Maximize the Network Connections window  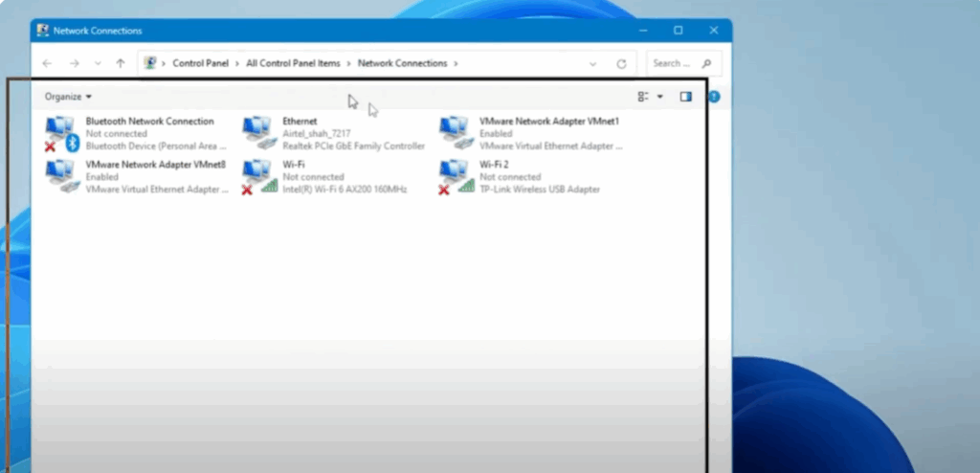click(679, 30)
